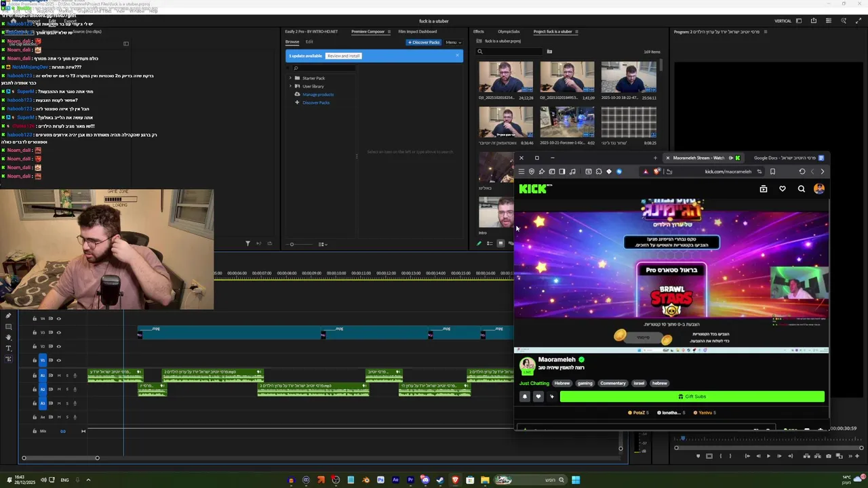Switch to Effects panel tab
The image size is (868, 488).
(x=479, y=32)
